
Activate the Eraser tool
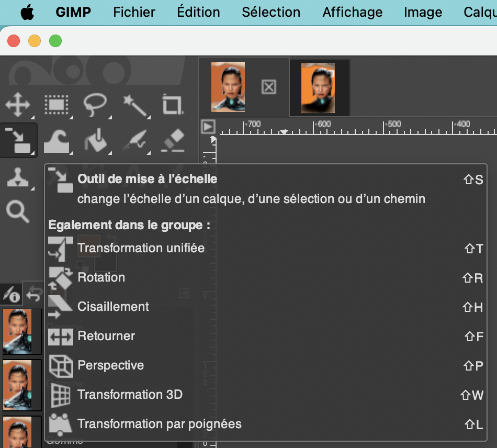pos(171,141)
